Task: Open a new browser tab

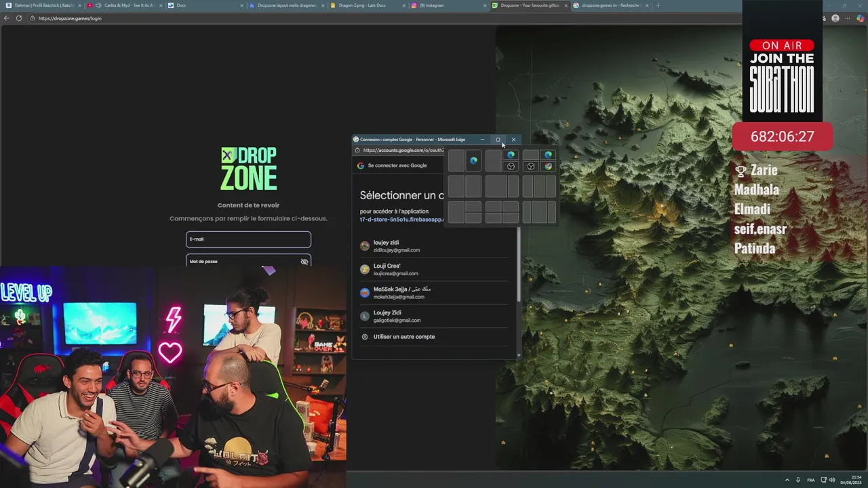Action: 658,5
